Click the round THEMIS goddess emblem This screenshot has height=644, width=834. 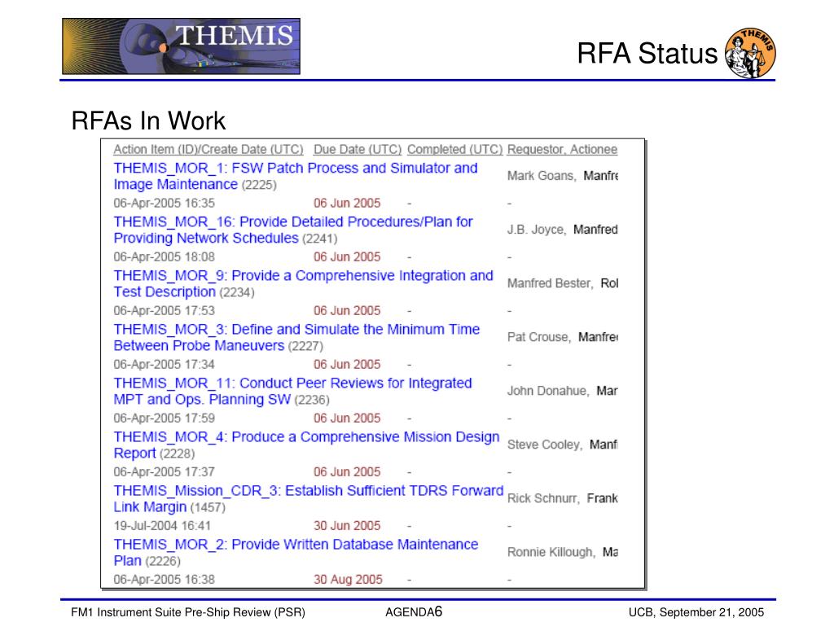point(750,53)
